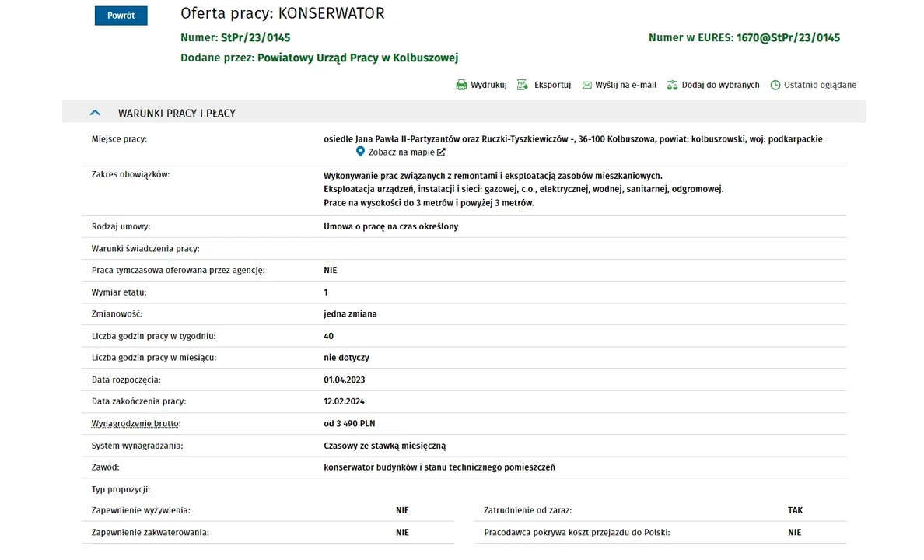Click duties line Eksploatacja urządzeń, instalacji

point(523,189)
